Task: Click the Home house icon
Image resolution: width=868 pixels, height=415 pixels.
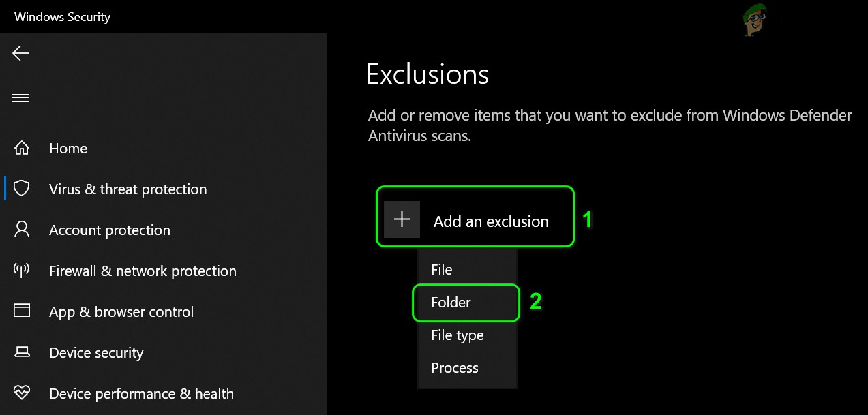Action: click(22, 148)
